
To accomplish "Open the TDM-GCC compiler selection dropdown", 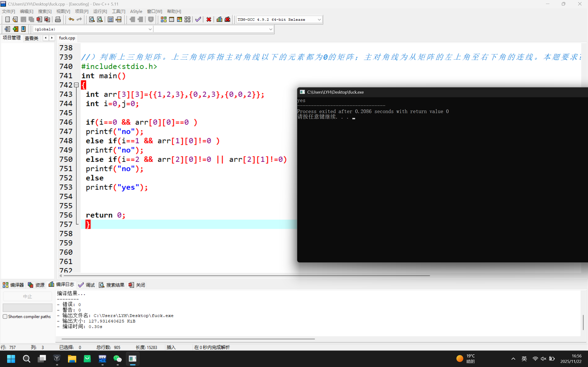I will tap(319, 20).
